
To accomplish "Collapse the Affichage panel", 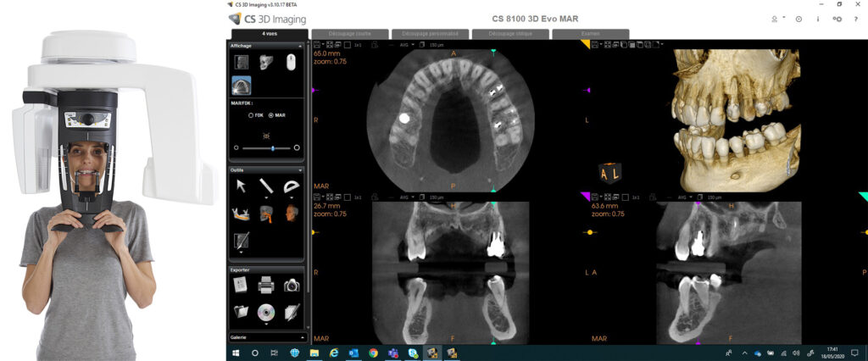I will coord(300,47).
